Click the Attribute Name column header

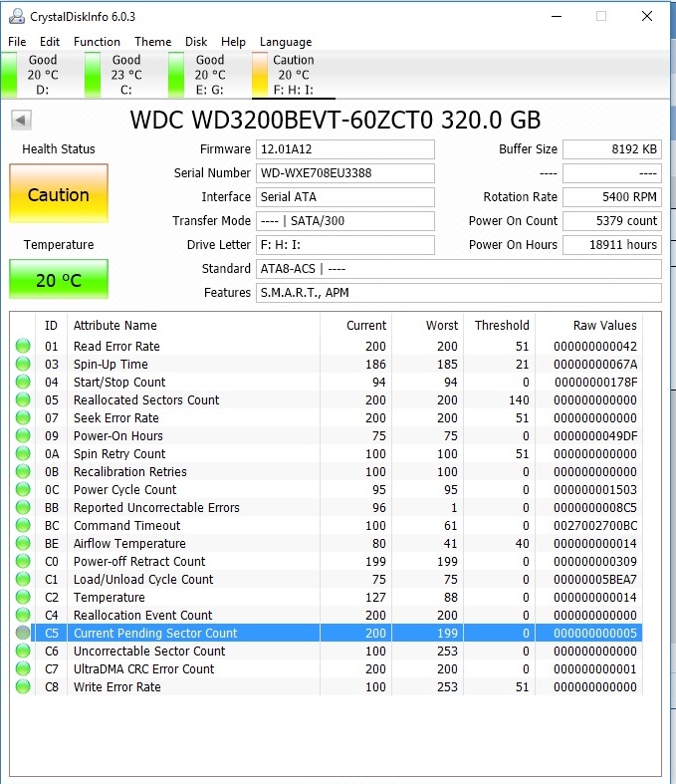(x=114, y=326)
